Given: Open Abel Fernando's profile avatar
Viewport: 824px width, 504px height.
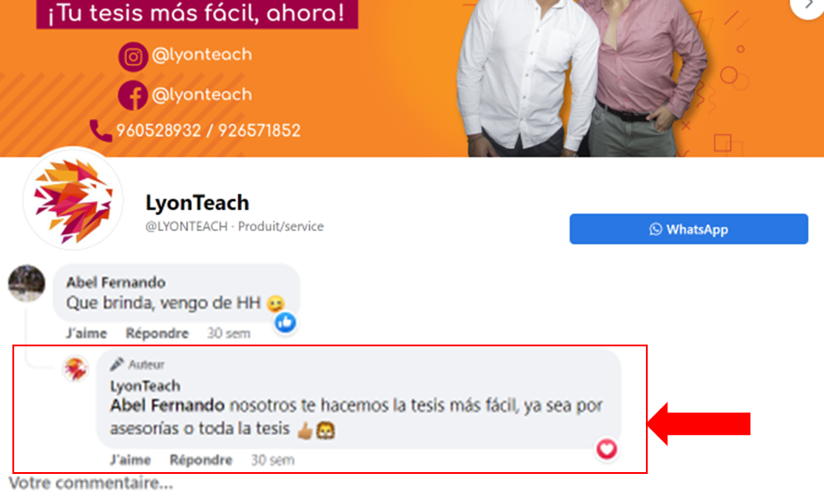Looking at the screenshot, I should (x=27, y=283).
